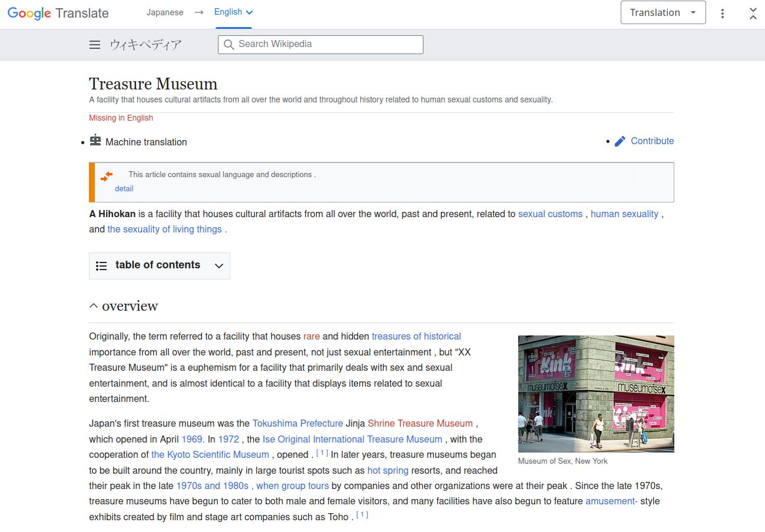Viewport: 765px width, 532px height.
Task: Click the pencil Contribute icon
Action: [x=620, y=141]
